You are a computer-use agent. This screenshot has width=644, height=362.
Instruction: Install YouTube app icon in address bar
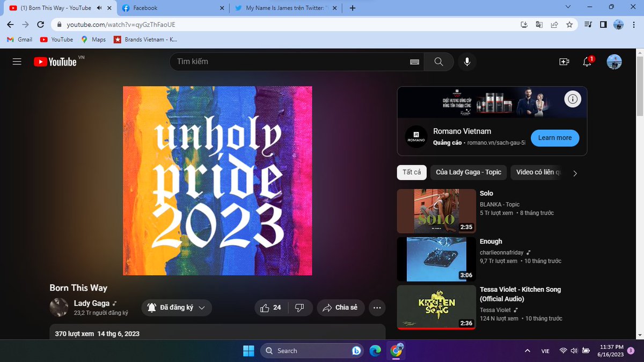(524, 25)
